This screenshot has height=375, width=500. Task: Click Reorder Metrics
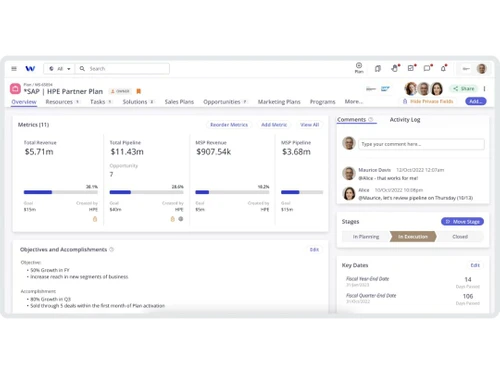point(229,125)
